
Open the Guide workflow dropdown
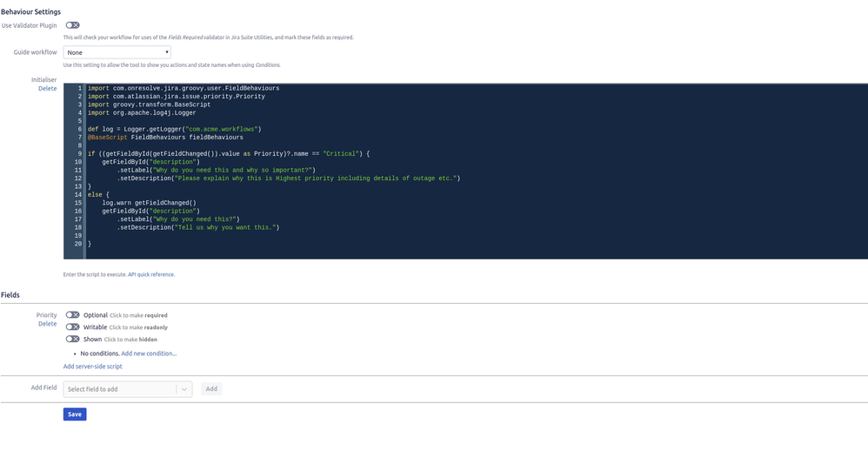(x=117, y=52)
